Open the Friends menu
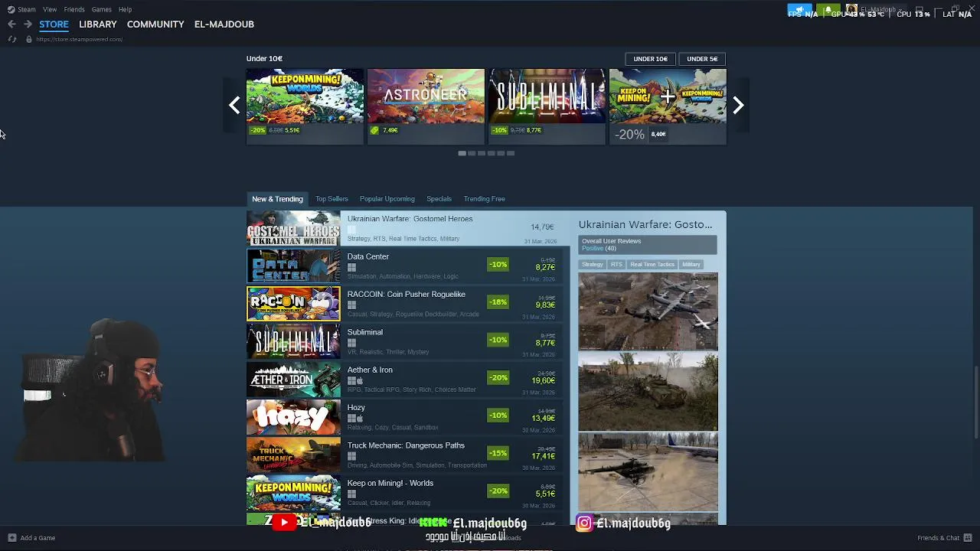The image size is (980, 551). coord(74,9)
